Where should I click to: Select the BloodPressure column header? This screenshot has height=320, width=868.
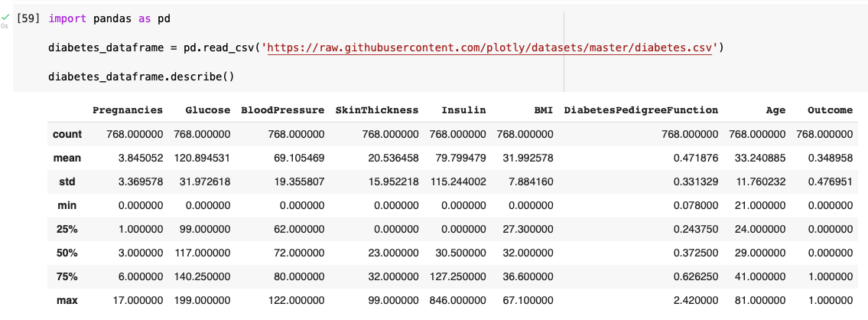282,110
